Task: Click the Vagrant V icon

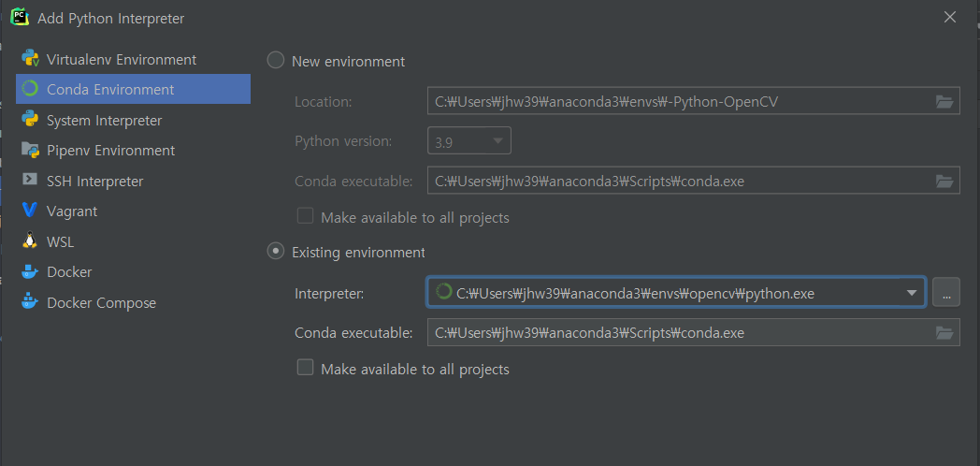Action: pos(30,211)
